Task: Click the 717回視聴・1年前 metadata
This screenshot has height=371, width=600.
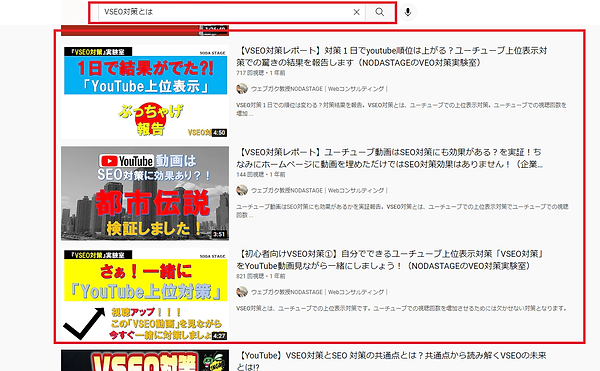Action: point(261,73)
